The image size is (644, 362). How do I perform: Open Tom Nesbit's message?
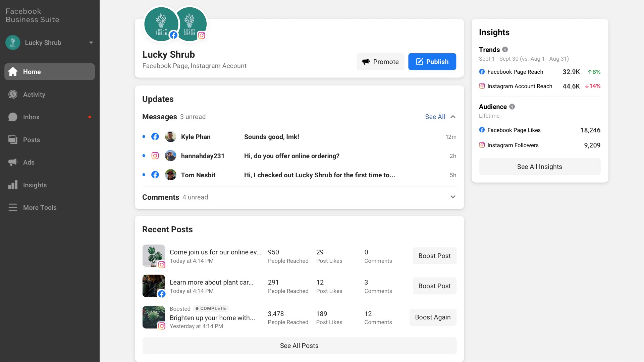click(x=299, y=175)
